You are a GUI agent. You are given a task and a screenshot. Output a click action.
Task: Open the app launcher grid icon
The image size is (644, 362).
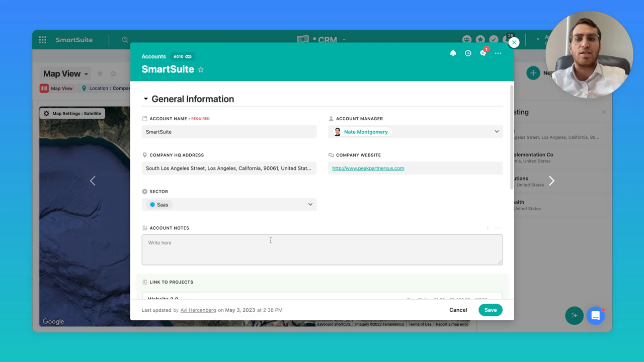pyautogui.click(x=43, y=40)
